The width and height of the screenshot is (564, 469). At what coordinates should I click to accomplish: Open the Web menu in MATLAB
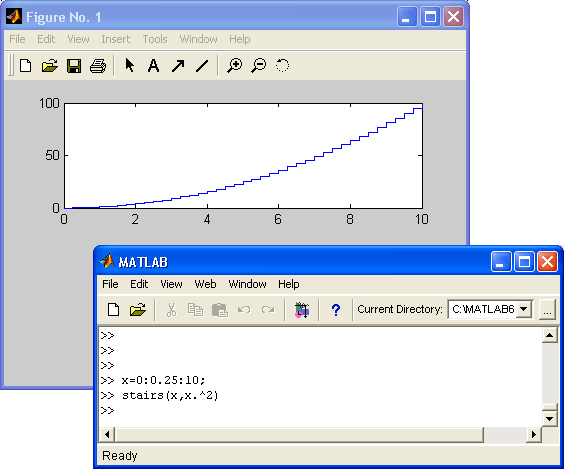pos(205,284)
